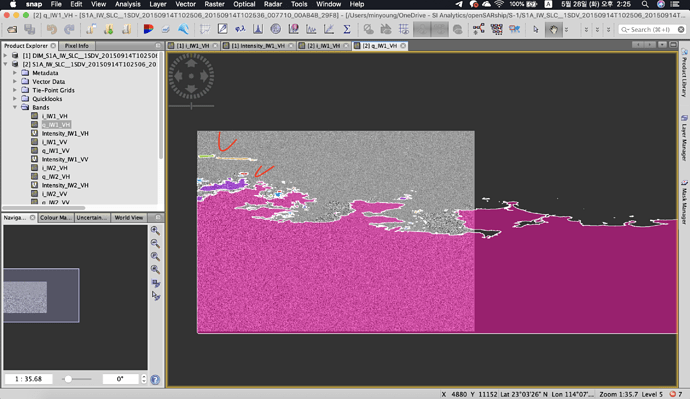Choose the arrow Selection tool
The height and width of the screenshot is (399, 690).
click(536, 29)
